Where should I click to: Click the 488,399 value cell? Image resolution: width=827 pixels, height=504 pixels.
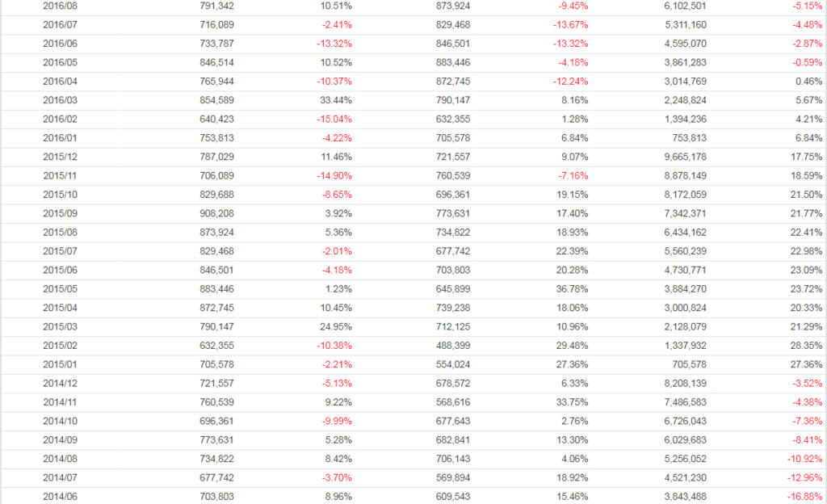point(453,346)
